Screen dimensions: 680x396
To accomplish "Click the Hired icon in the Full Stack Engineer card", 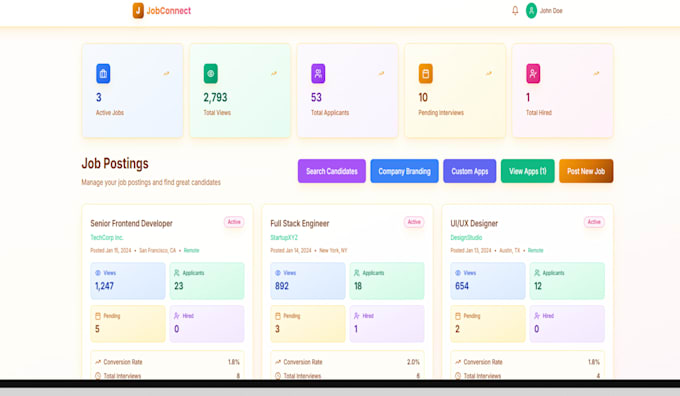I will (356, 316).
